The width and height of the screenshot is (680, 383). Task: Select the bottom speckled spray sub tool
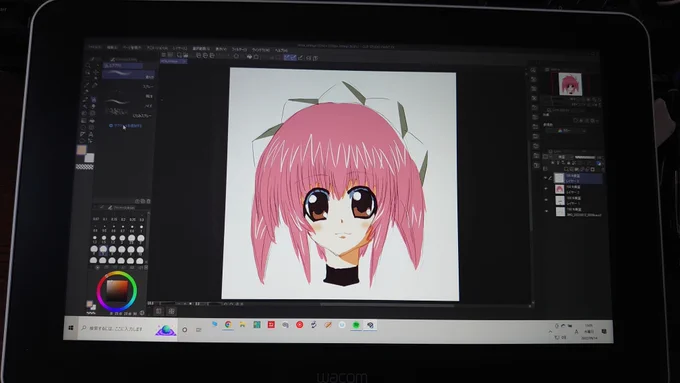(x=128, y=113)
